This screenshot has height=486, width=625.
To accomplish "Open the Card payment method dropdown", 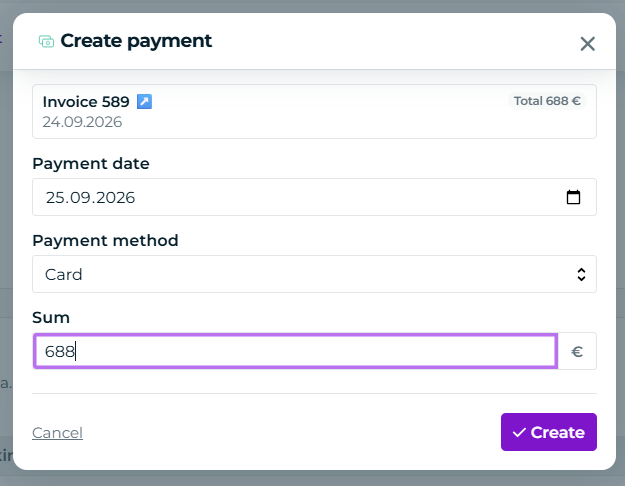I will coord(314,274).
